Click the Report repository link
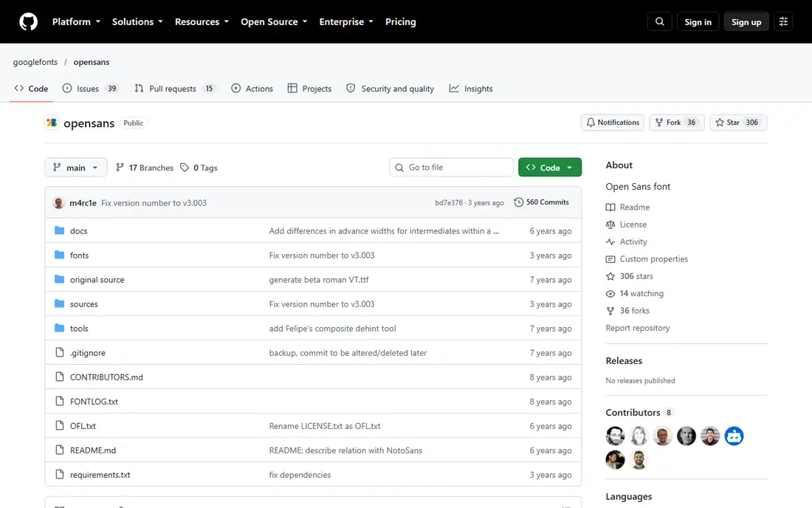Viewport: 812px width, 508px height. pos(638,328)
